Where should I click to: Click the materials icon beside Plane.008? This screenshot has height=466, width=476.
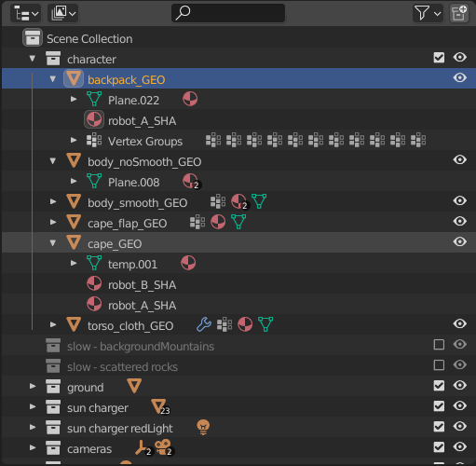pyautogui.click(x=192, y=182)
